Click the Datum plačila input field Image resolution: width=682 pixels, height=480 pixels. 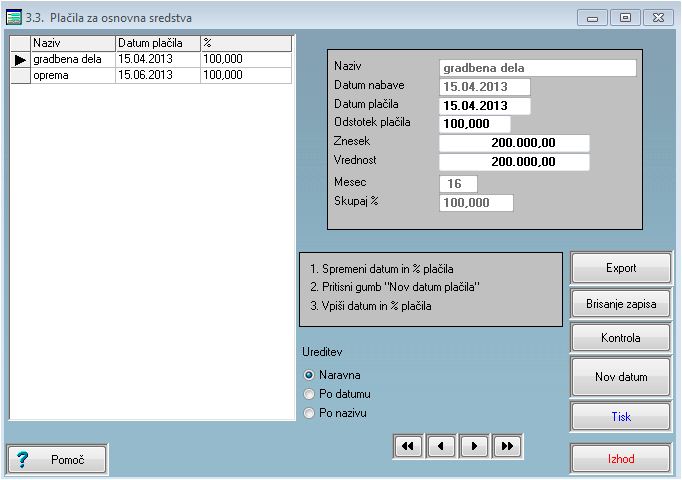tap(484, 105)
